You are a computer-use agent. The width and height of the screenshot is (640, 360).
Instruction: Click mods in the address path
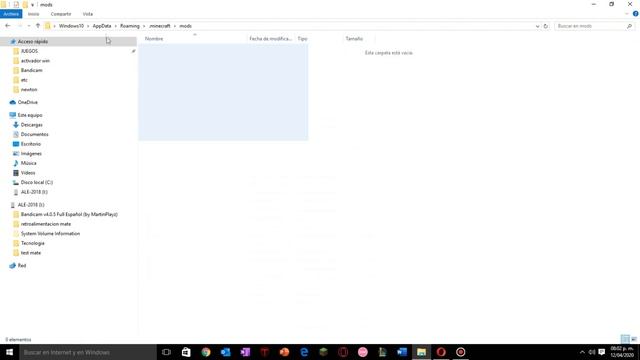point(185,26)
